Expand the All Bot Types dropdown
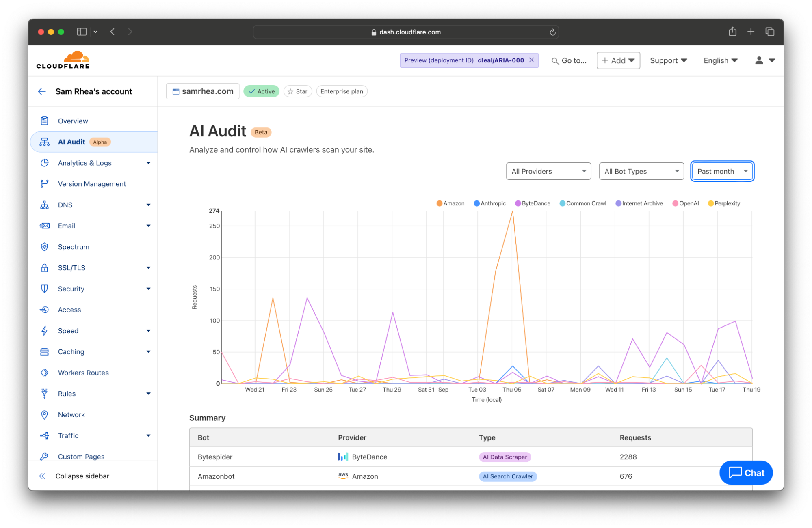Viewport: 812px width, 528px height. coord(640,171)
